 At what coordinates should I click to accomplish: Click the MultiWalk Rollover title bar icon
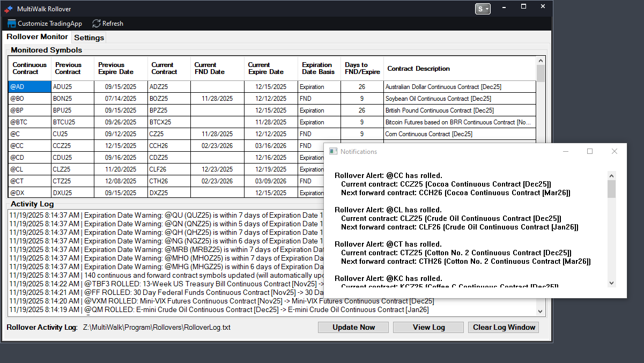[9, 9]
